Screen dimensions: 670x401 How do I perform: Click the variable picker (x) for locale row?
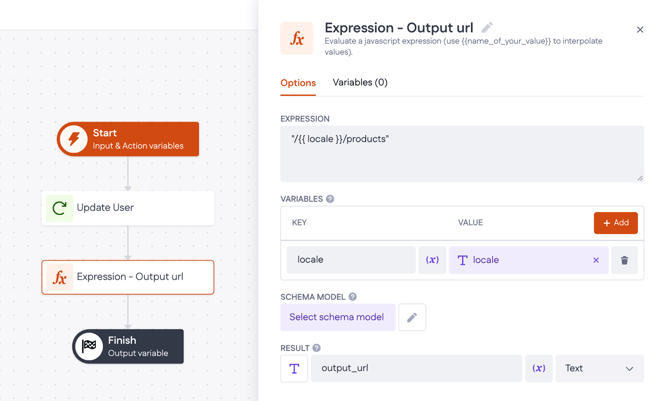coord(432,260)
